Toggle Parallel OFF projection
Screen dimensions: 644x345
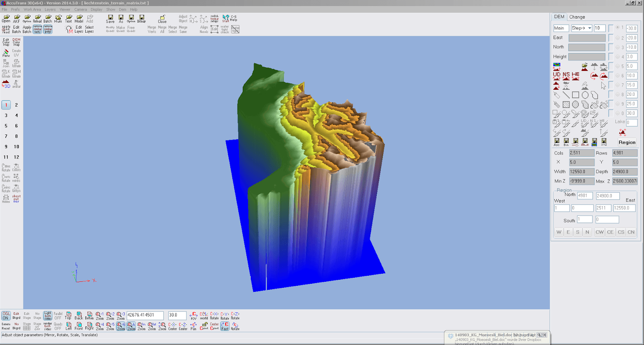pyautogui.click(x=58, y=315)
